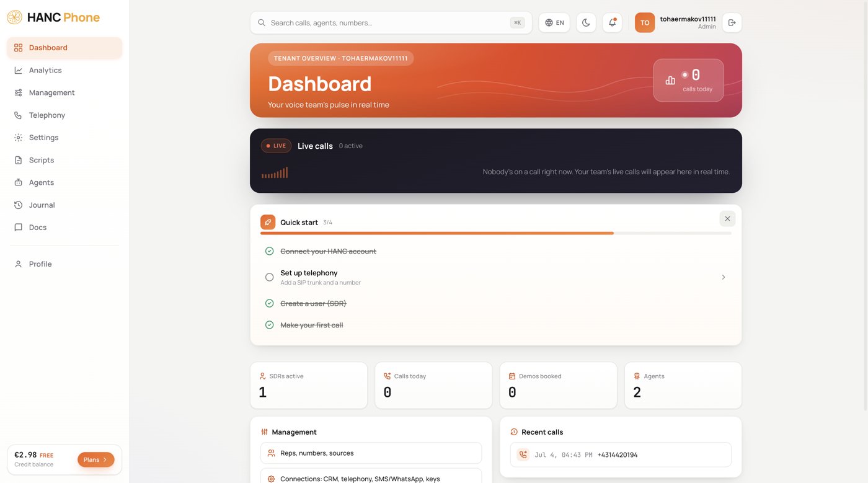Open Agents in the sidebar
Screen dimensions: 868x483
64,182
